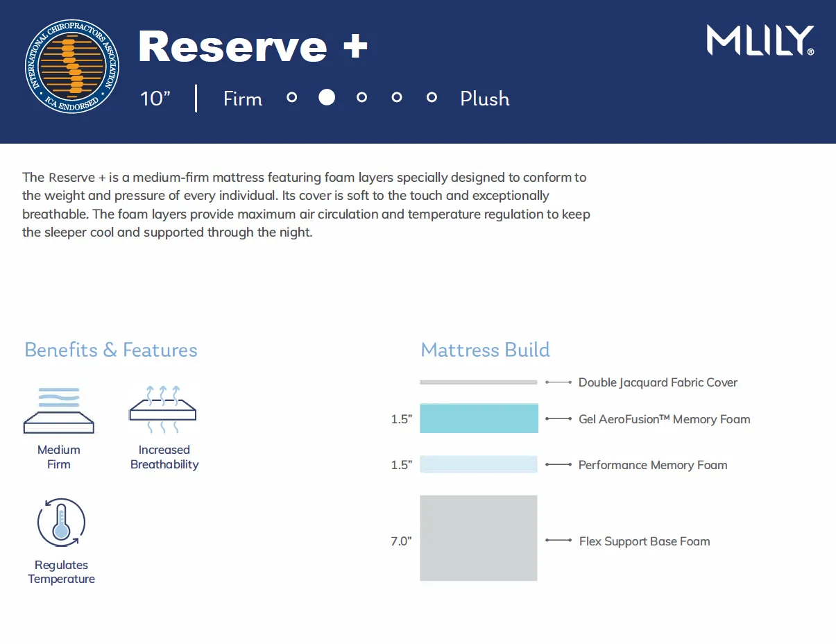Select the first firmness dot beside Firm
The image size is (836, 644).
click(x=292, y=97)
